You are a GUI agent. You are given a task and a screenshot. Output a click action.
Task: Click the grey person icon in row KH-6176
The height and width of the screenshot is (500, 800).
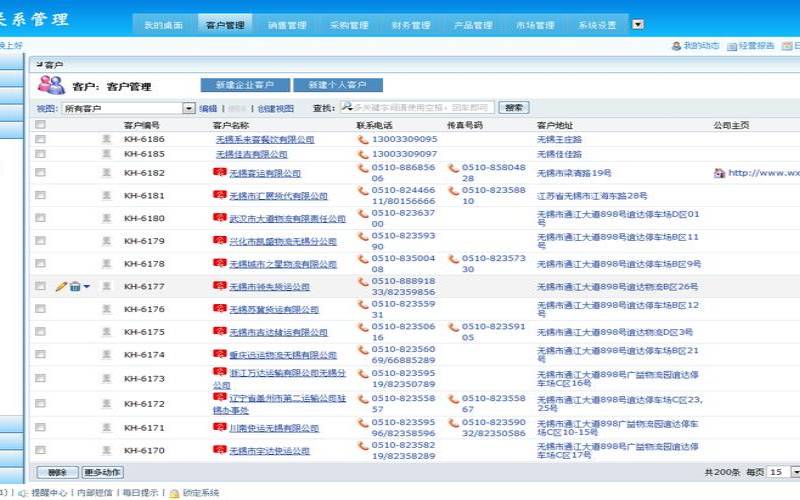point(106,309)
